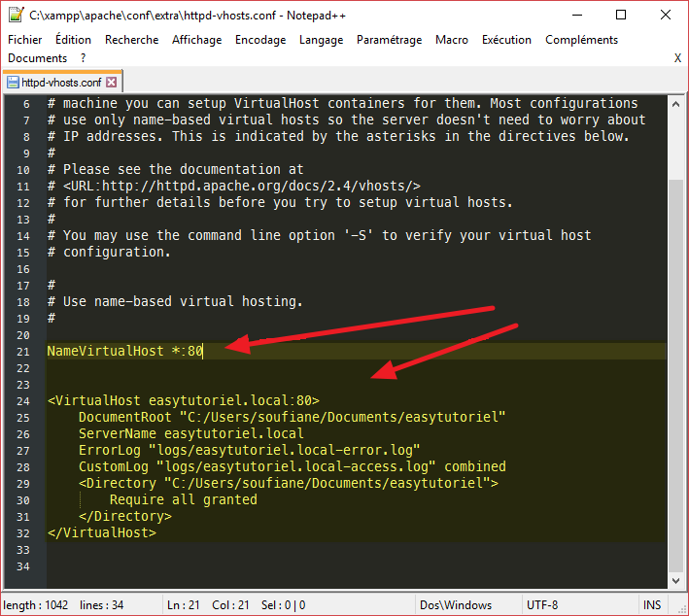Click line number 21 in the margin

coord(23,352)
